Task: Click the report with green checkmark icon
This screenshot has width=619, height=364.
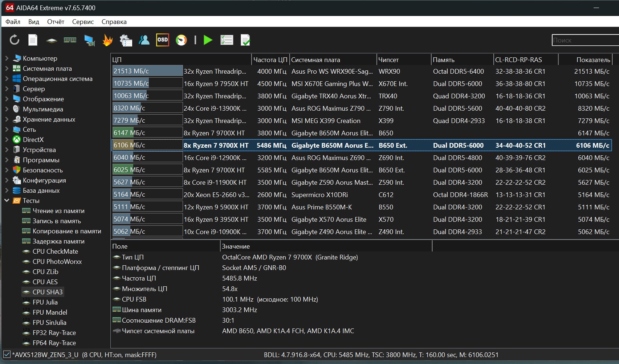Action: (245, 40)
